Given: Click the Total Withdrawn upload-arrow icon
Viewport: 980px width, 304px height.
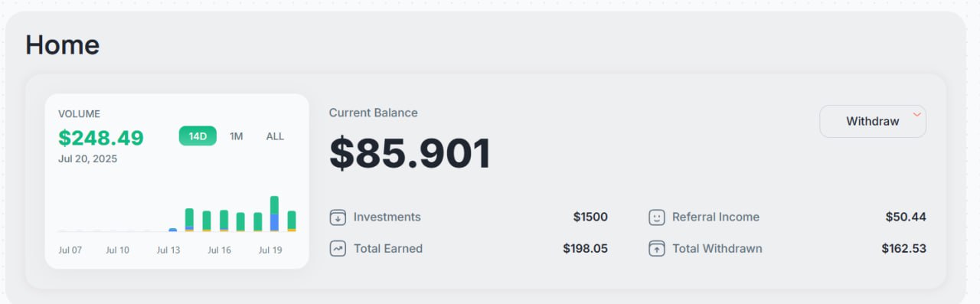Looking at the screenshot, I should coord(656,249).
